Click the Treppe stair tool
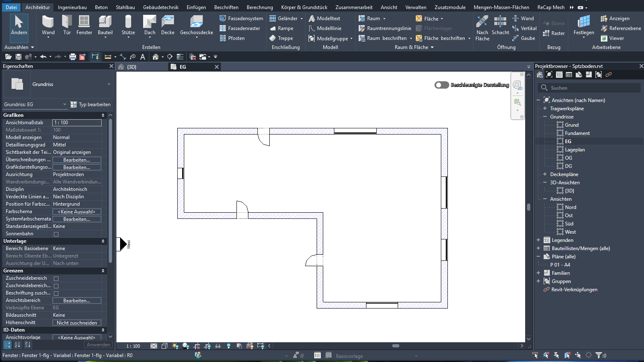The height and width of the screenshot is (362, 644). [281, 38]
